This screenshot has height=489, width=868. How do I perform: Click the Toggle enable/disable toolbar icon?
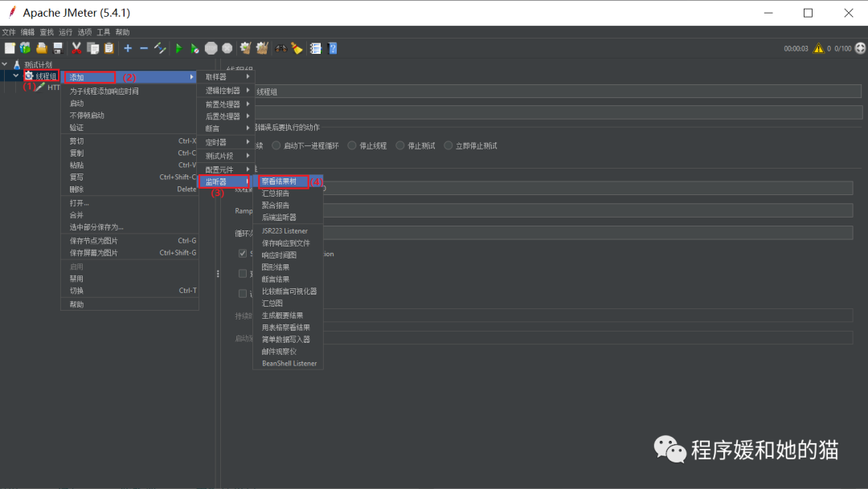[x=160, y=49]
